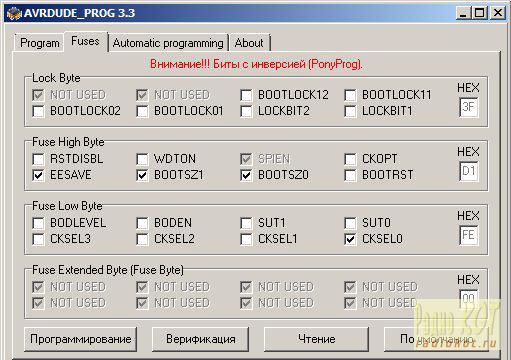511x360 pixels.
Task: Check the CKSEL1 fuse
Action: point(246,239)
